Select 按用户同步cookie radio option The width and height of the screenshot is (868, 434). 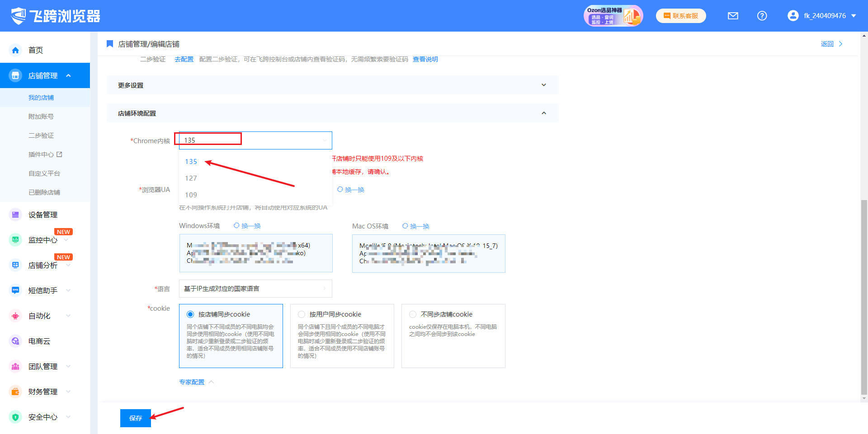coord(302,314)
